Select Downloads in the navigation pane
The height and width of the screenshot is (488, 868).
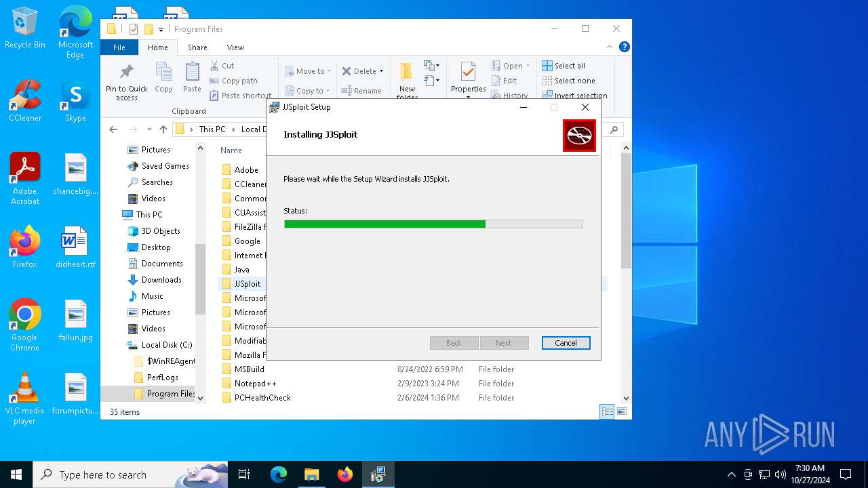click(161, 280)
